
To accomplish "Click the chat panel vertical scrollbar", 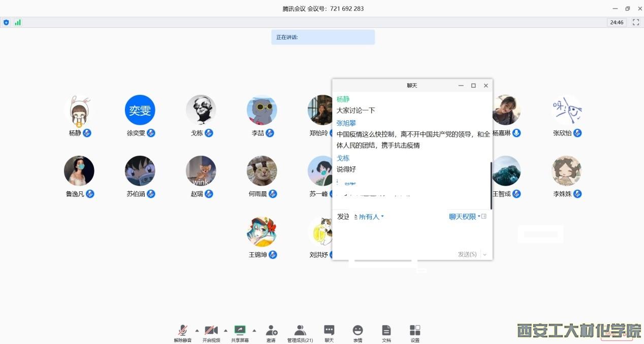I will pyautogui.click(x=491, y=185).
